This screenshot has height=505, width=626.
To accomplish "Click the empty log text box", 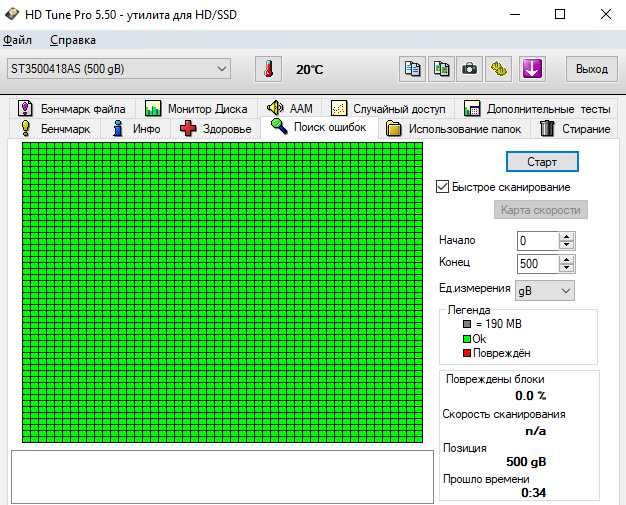I will 222,477.
